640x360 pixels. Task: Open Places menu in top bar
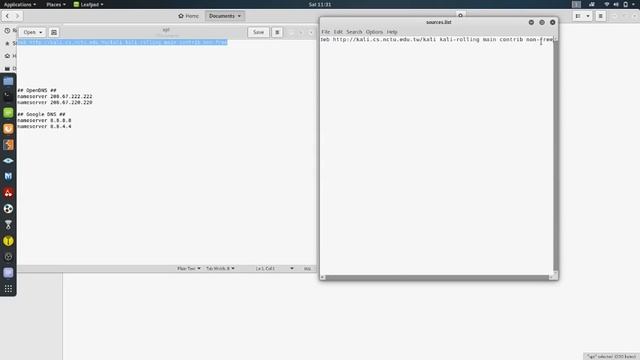point(56,4)
